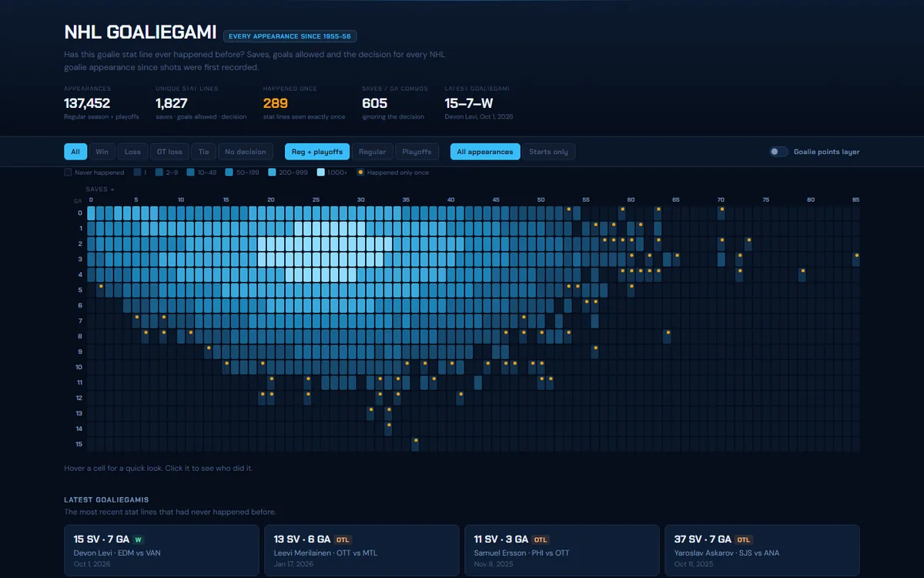Screen dimensions: 924x578
Task: Filter appearances by Win
Action: [x=102, y=152]
